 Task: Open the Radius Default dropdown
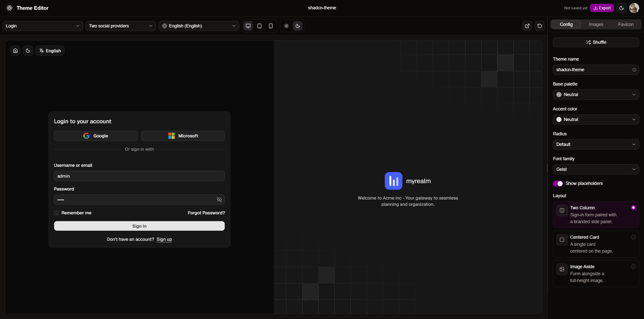click(x=596, y=144)
